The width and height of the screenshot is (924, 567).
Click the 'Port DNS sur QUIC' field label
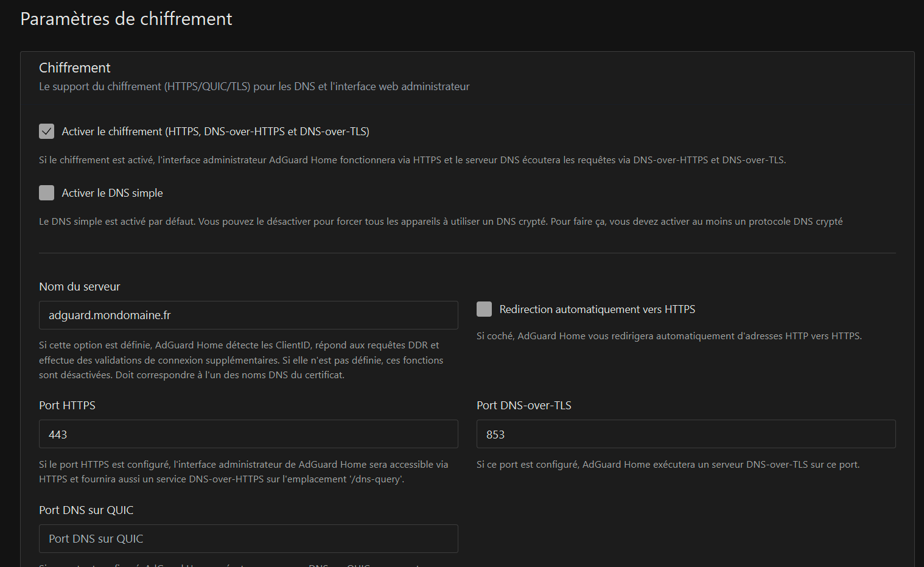click(x=86, y=510)
